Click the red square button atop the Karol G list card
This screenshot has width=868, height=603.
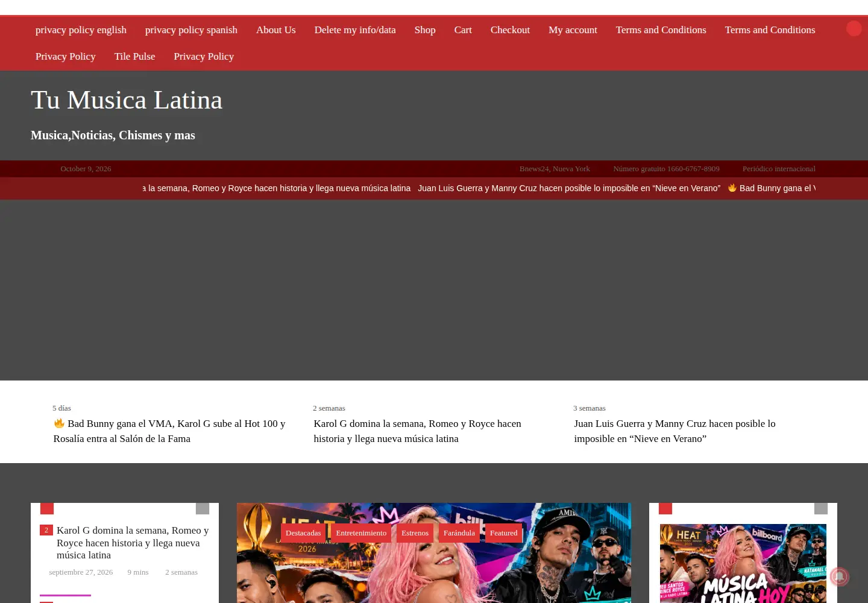point(47,508)
